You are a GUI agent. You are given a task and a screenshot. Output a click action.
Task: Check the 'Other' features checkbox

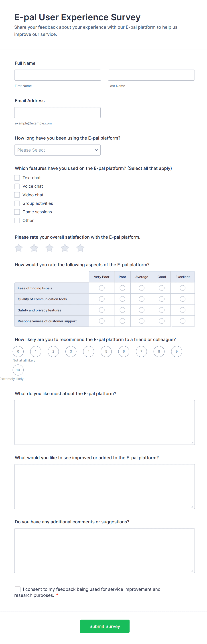[x=17, y=220]
